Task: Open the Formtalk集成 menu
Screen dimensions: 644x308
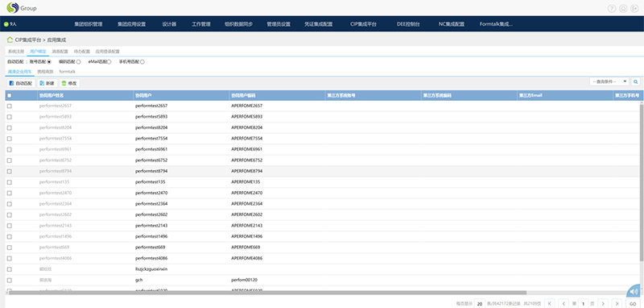Action: [x=496, y=24]
